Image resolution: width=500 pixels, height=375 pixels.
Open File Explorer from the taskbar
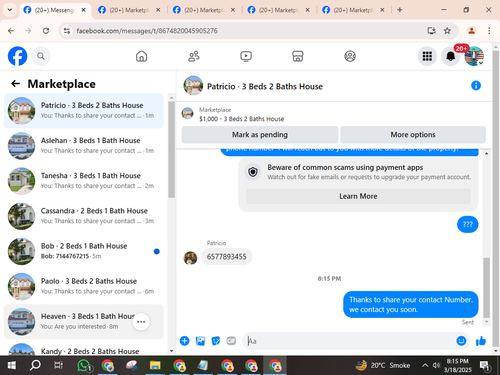[x=155, y=365]
